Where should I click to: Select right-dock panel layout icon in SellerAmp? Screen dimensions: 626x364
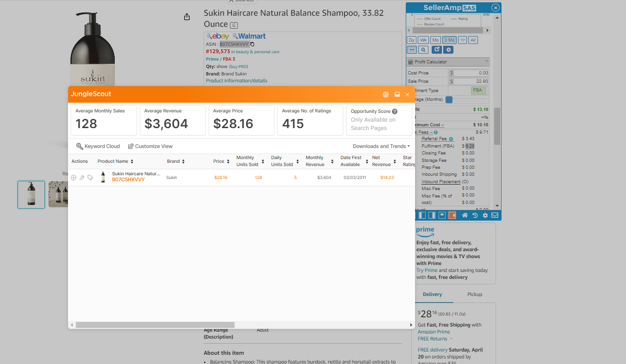click(x=432, y=216)
